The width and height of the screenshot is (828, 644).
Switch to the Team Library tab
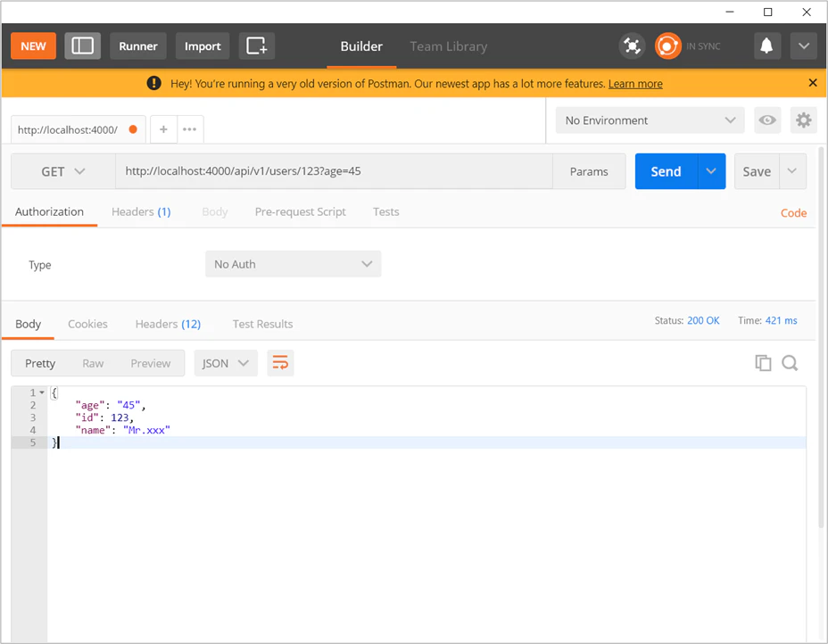(x=448, y=46)
